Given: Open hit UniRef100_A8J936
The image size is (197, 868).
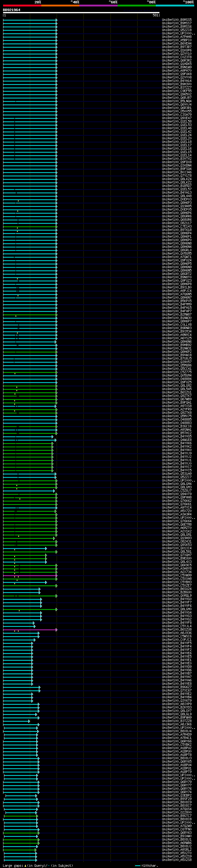Looking at the screenshot, I should (x=177, y=633).
